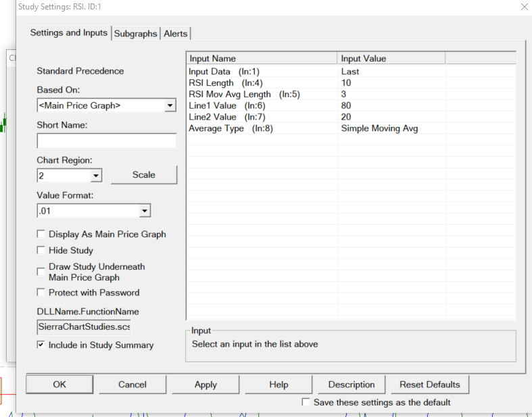Click the 'Simple Moving Avg' value

tap(379, 128)
